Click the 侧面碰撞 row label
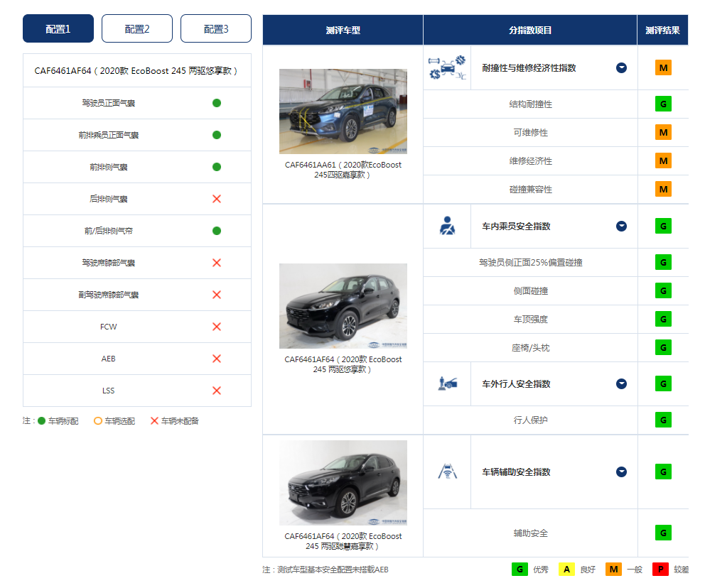Viewport: 705px width, 588px height. click(x=531, y=290)
